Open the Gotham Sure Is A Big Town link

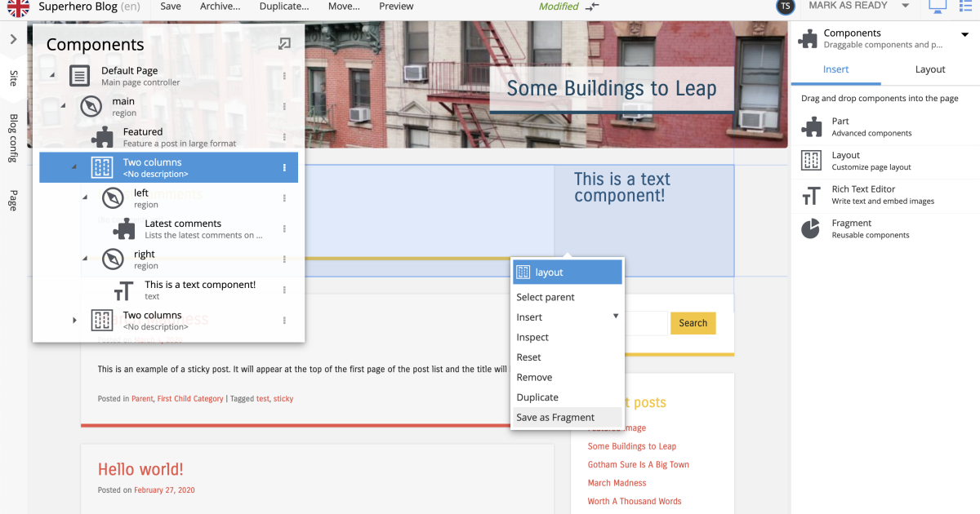(637, 464)
